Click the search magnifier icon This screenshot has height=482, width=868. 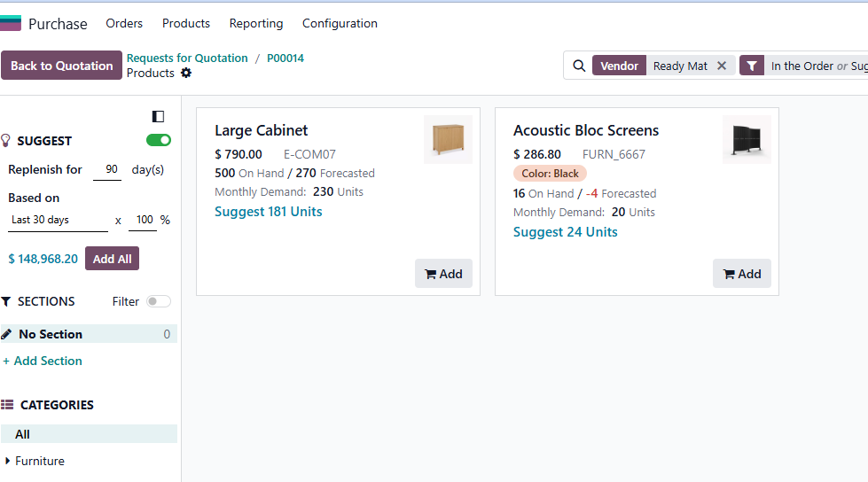point(579,66)
